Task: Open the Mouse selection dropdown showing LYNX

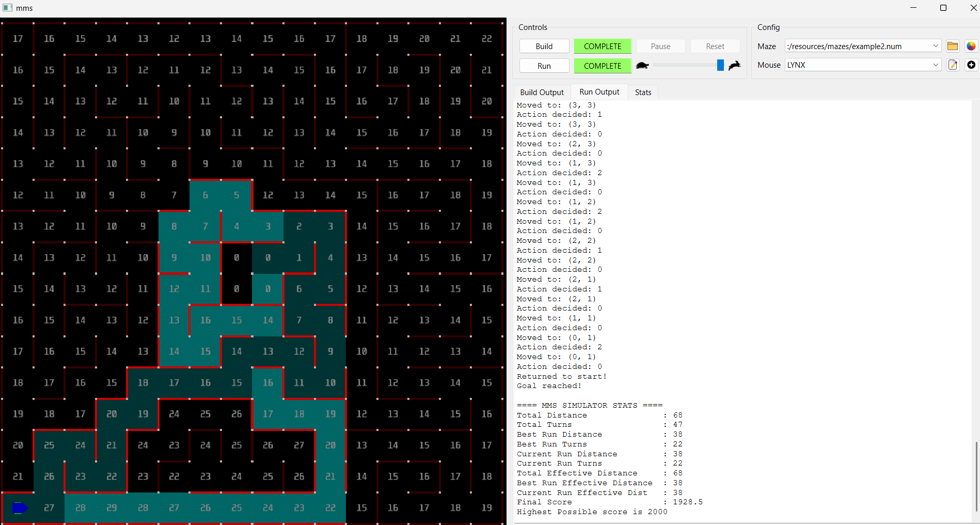Action: point(861,65)
